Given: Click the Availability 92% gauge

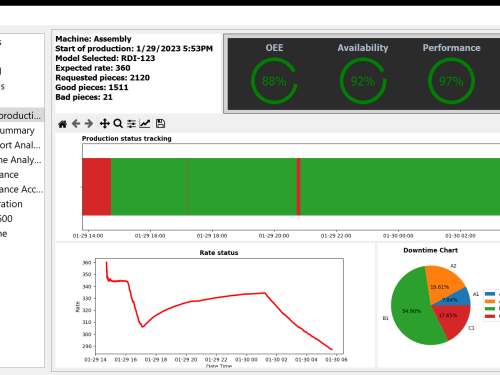Looking at the screenshot, I should click(363, 81).
